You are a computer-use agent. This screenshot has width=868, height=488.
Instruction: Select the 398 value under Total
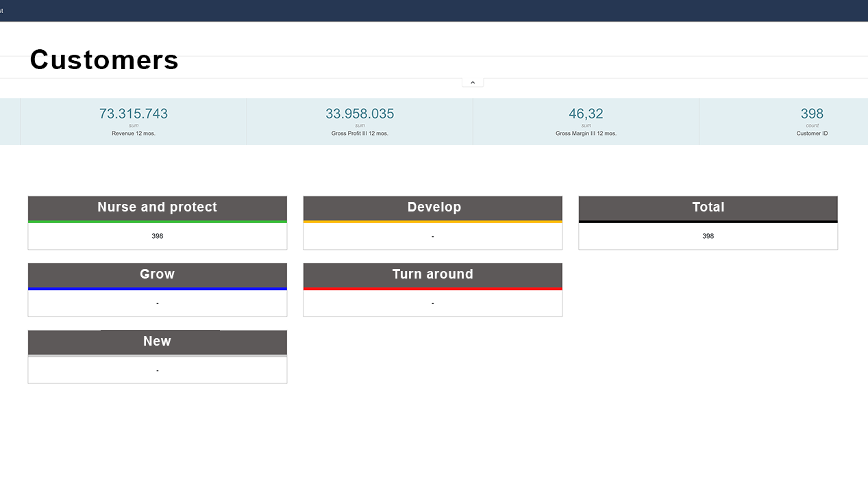[708, 236]
